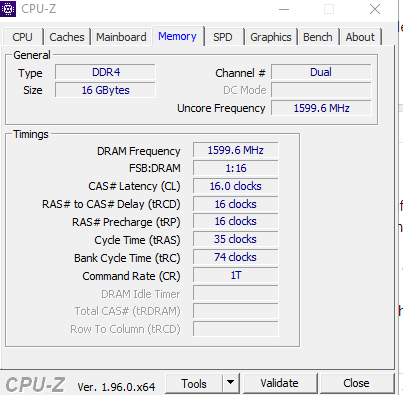The height and width of the screenshot is (395, 403).
Task: Go to the About tab
Action: [360, 37]
